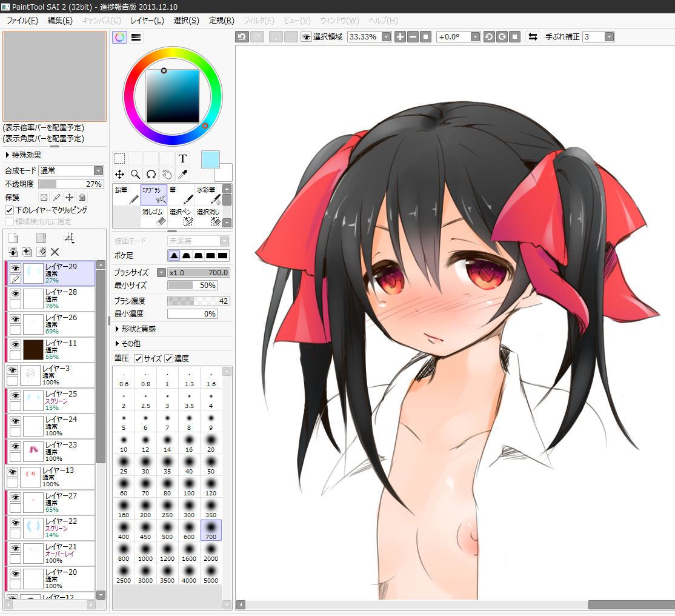The height and width of the screenshot is (616, 675).
Task: Open the 定規 menu
Action: (x=221, y=20)
